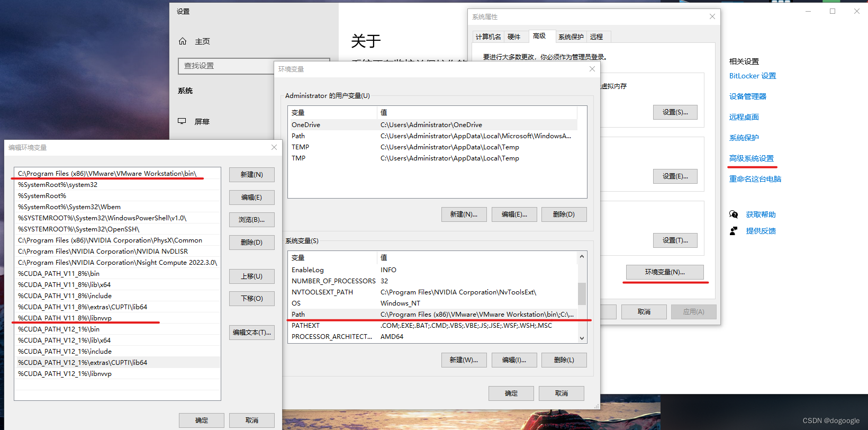Click 编辑(E)... for user variables

[514, 214]
